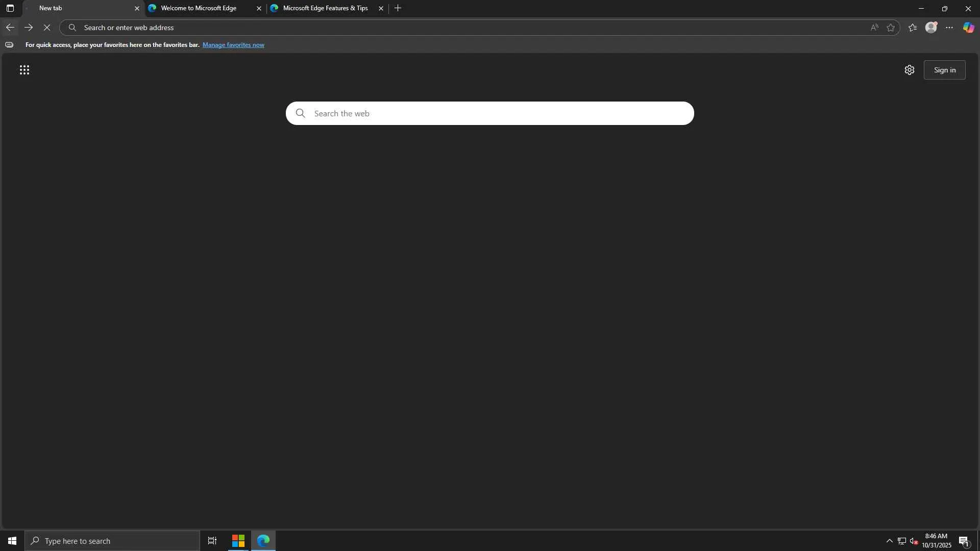Viewport: 980px width, 551px height.
Task: Go back to previous page
Action: coord(10,28)
